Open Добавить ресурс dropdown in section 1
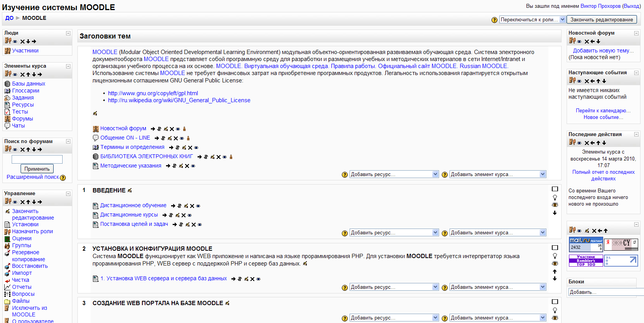This screenshot has width=644, height=323. click(394, 232)
